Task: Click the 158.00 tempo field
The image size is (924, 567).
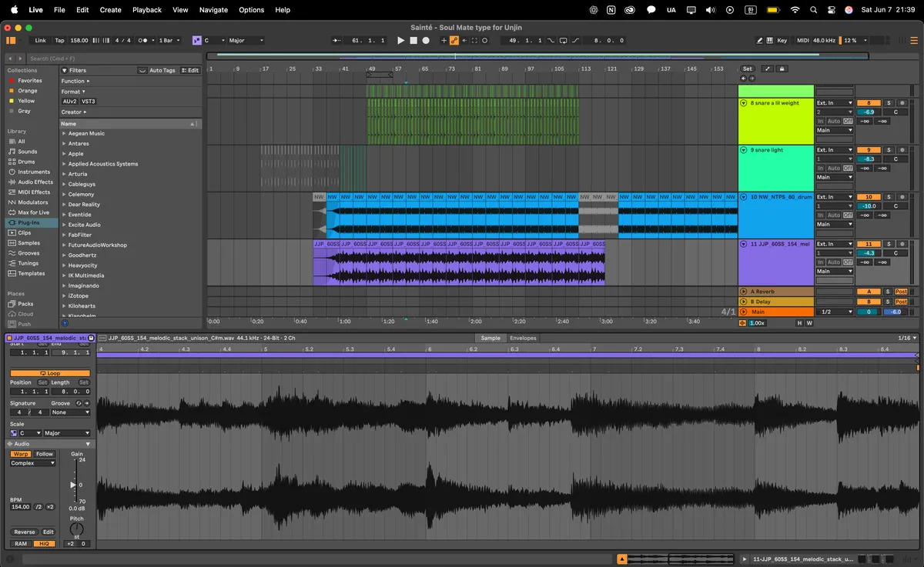Action: coord(79,40)
